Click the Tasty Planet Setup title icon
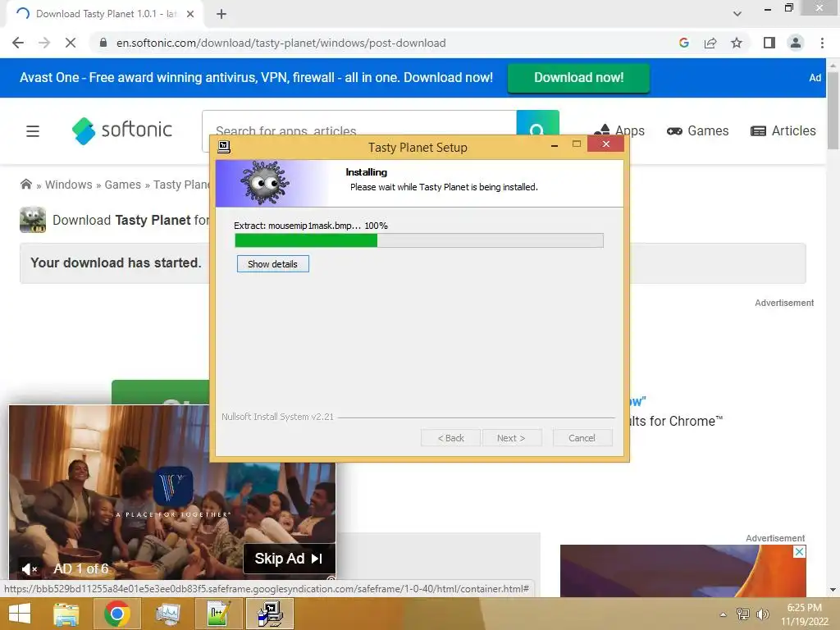This screenshot has width=840, height=630. pos(224,147)
